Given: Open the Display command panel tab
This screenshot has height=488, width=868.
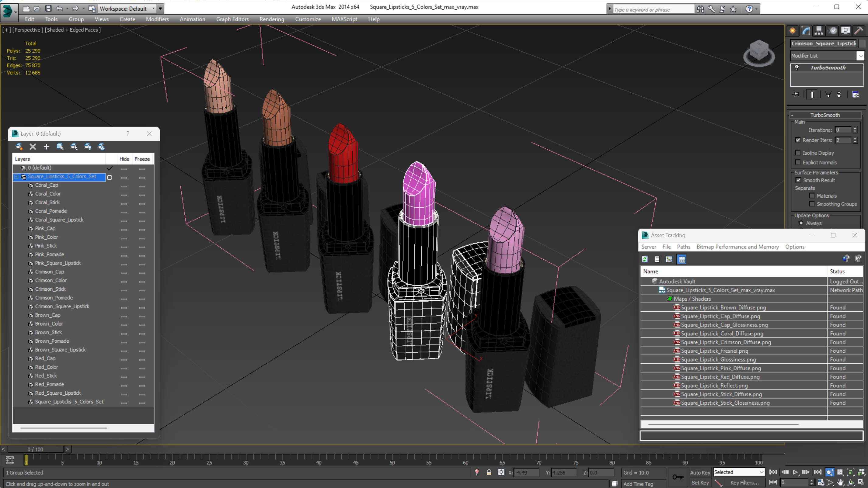Looking at the screenshot, I should coord(845,31).
